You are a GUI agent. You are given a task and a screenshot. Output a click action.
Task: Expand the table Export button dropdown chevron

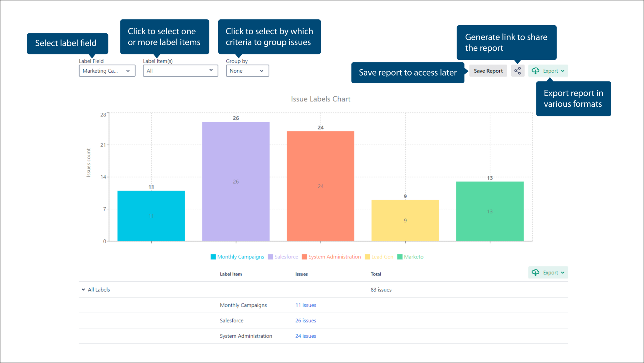(x=563, y=272)
